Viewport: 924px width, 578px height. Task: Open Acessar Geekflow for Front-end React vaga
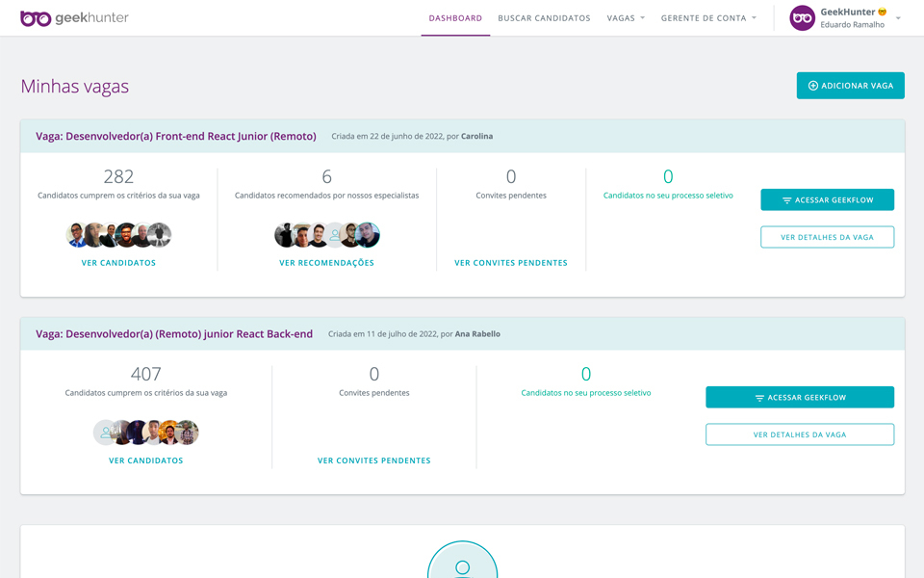(828, 200)
